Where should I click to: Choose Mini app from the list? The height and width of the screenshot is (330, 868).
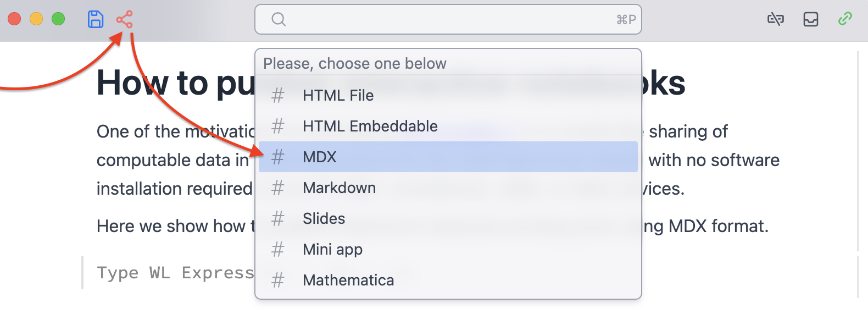(x=332, y=250)
